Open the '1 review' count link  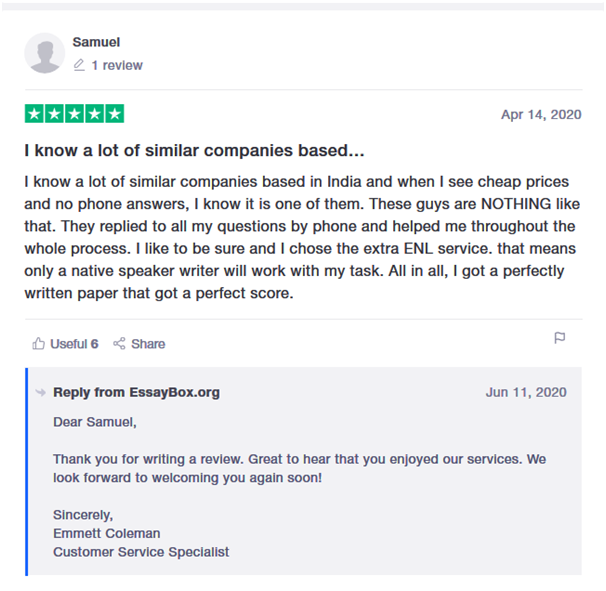117,65
